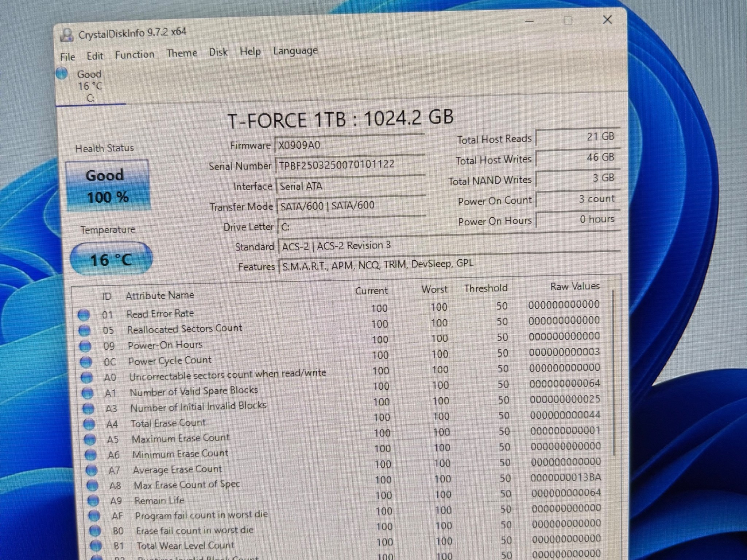The image size is (747, 560).
Task: Click raw value 0000000013BA
Action: tap(566, 477)
